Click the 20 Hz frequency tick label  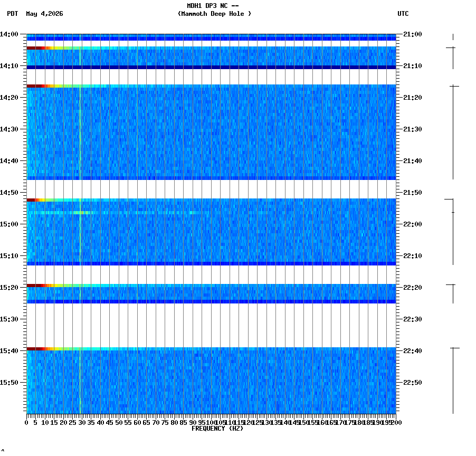coord(63,423)
